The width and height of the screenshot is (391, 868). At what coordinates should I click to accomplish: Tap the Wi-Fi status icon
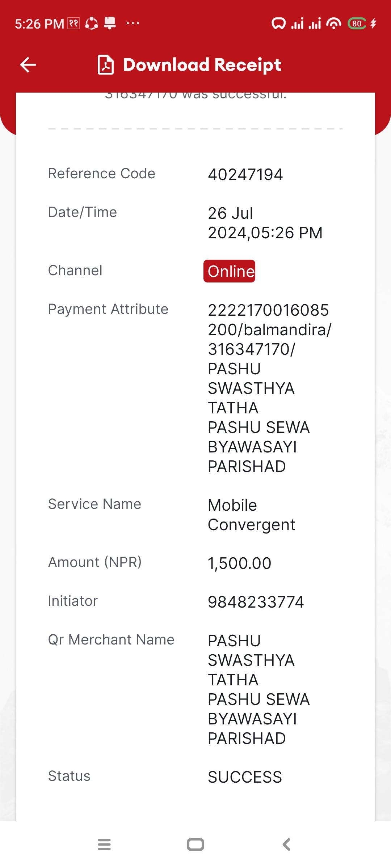point(333,24)
